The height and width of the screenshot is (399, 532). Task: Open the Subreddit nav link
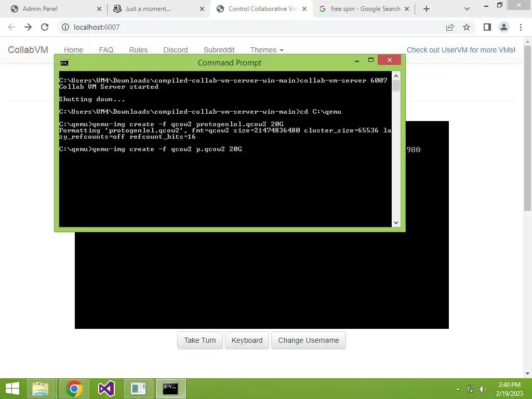pos(219,50)
